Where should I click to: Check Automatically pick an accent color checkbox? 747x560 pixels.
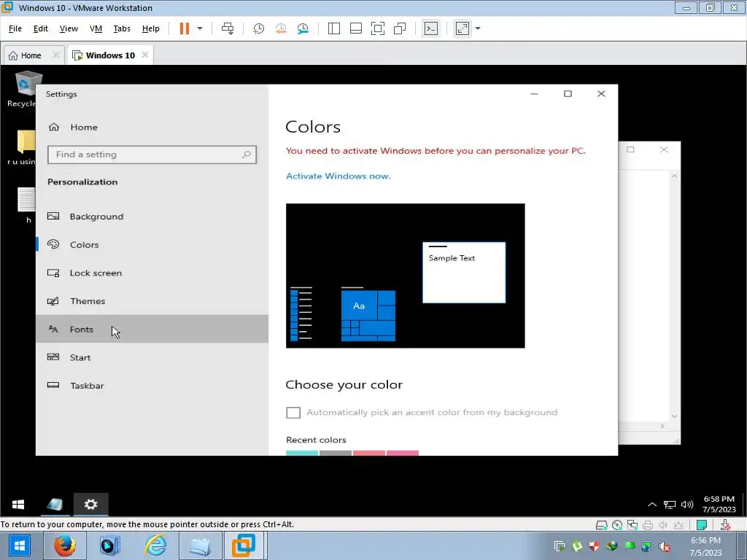coord(293,413)
